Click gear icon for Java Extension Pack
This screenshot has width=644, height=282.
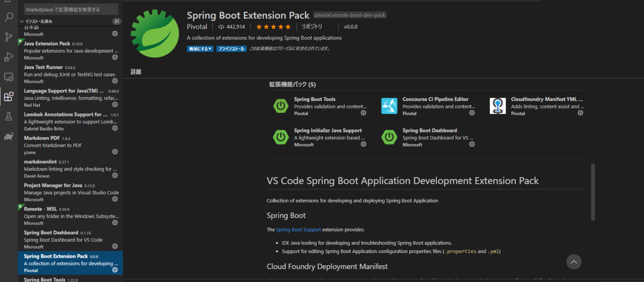click(115, 57)
